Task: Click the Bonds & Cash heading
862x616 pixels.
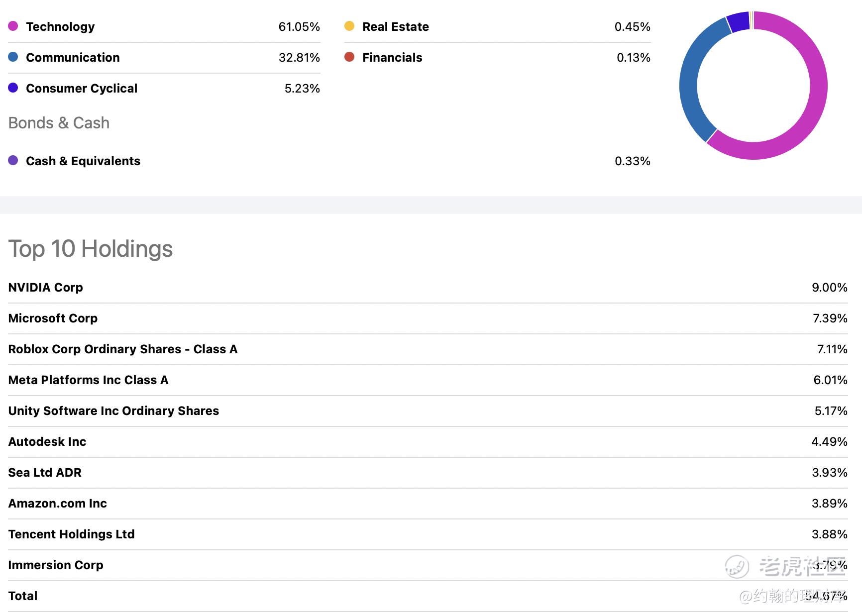Action: [59, 123]
